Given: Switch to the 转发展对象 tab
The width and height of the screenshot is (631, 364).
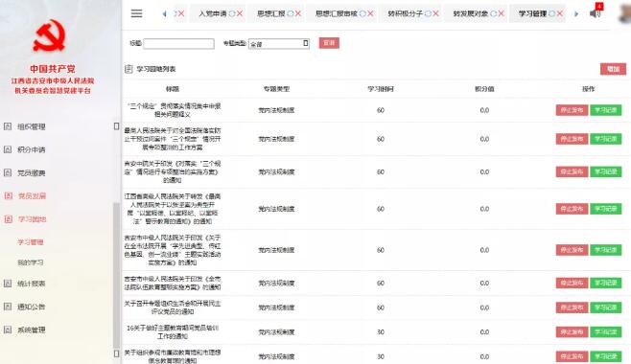Looking at the screenshot, I should click(471, 13).
